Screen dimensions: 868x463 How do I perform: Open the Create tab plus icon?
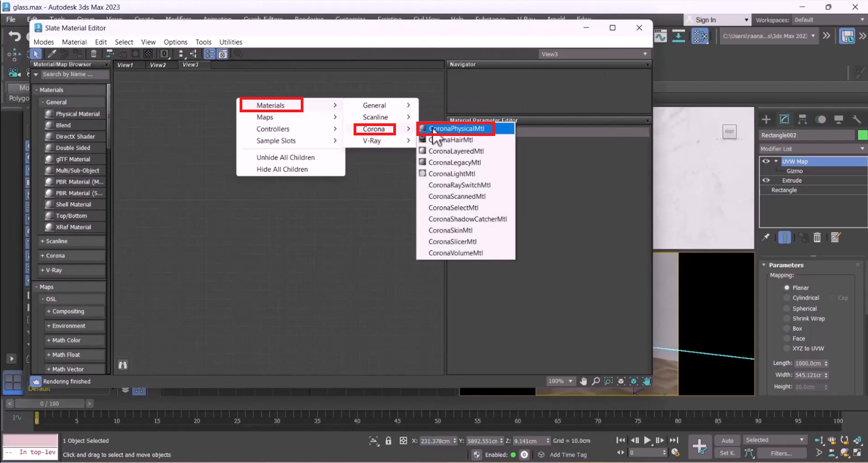pyautogui.click(x=766, y=119)
